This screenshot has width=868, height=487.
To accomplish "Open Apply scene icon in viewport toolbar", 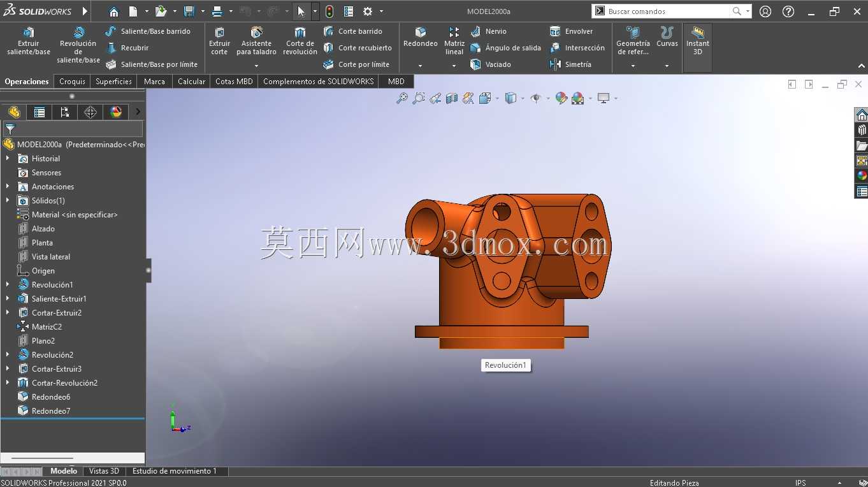I will point(578,98).
